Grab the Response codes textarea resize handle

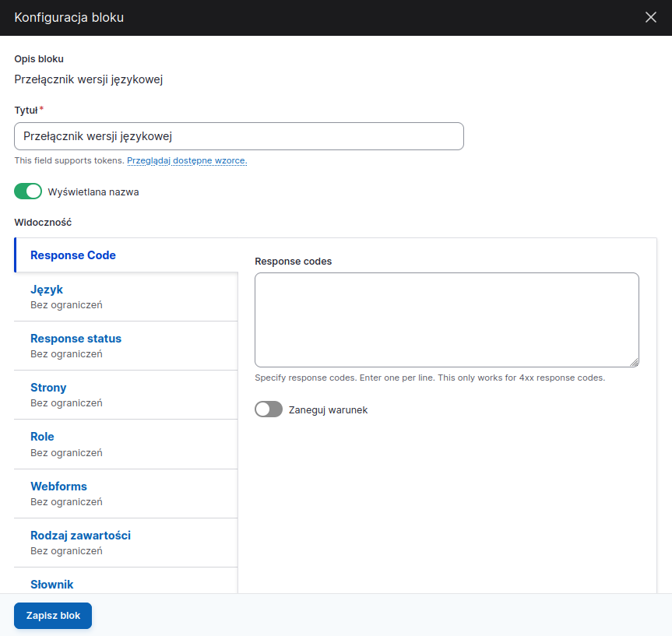(x=635, y=362)
